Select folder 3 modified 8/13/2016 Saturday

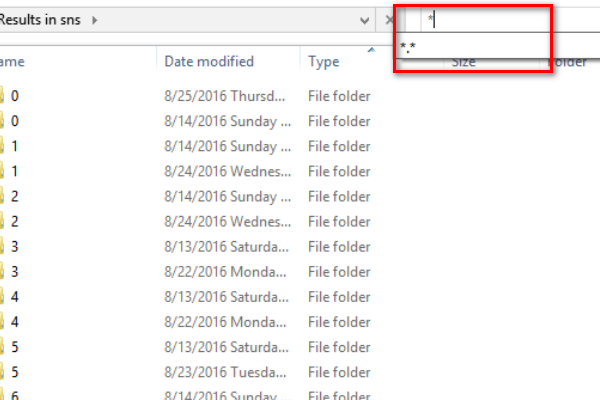(x=186, y=247)
